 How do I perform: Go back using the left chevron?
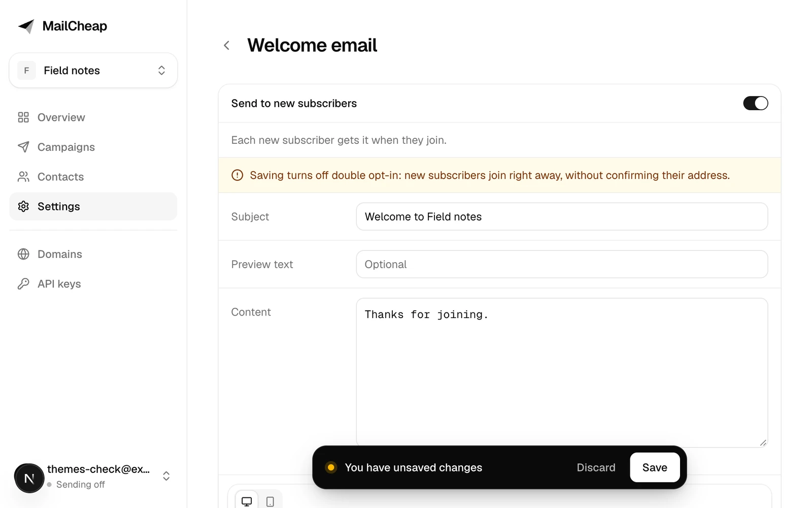tap(227, 45)
